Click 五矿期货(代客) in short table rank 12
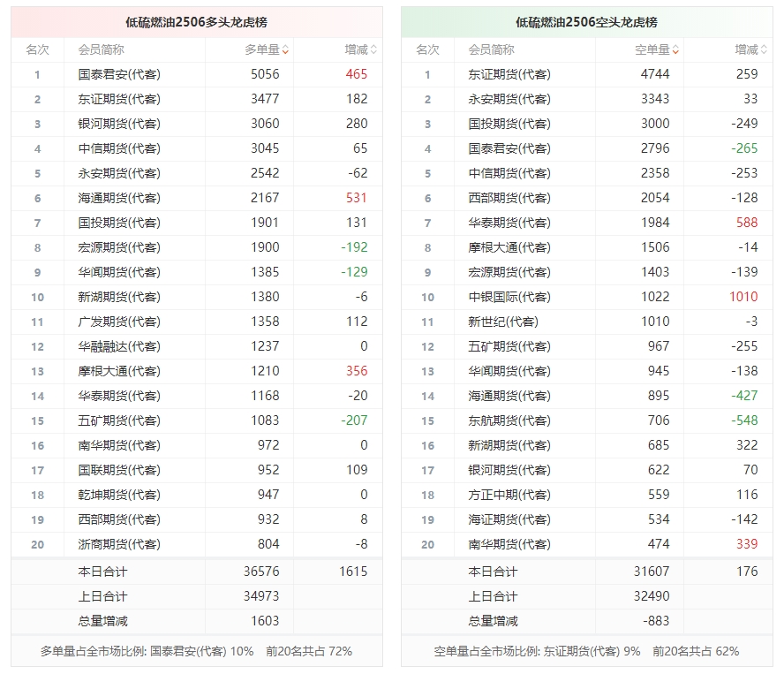This screenshot has width=784, height=674. coord(509,347)
